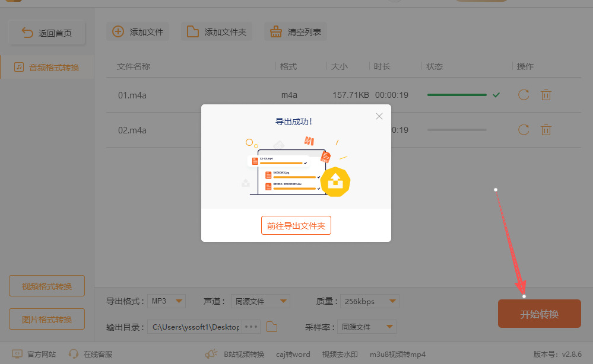Re-convert 01.m4a with the refresh icon
The width and height of the screenshot is (593, 364).
tap(524, 95)
